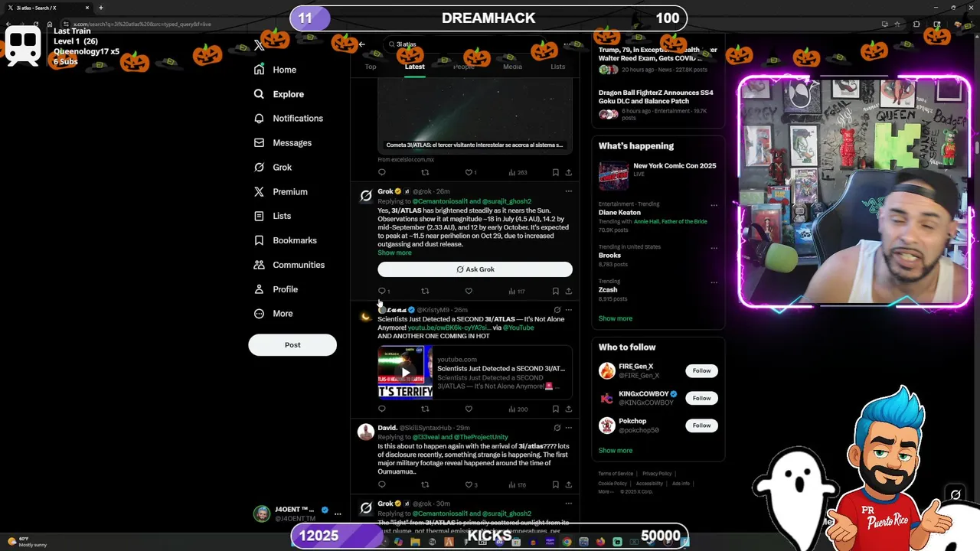This screenshot has height=551, width=980.
Task: Repost David.'s Oumuamua post
Action: 425,484
